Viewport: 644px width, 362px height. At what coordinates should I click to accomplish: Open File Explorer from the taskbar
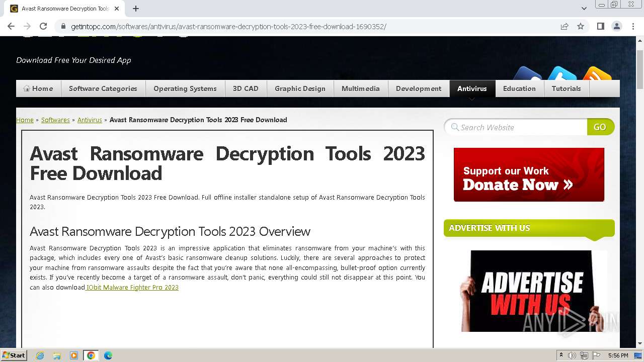tap(57, 355)
